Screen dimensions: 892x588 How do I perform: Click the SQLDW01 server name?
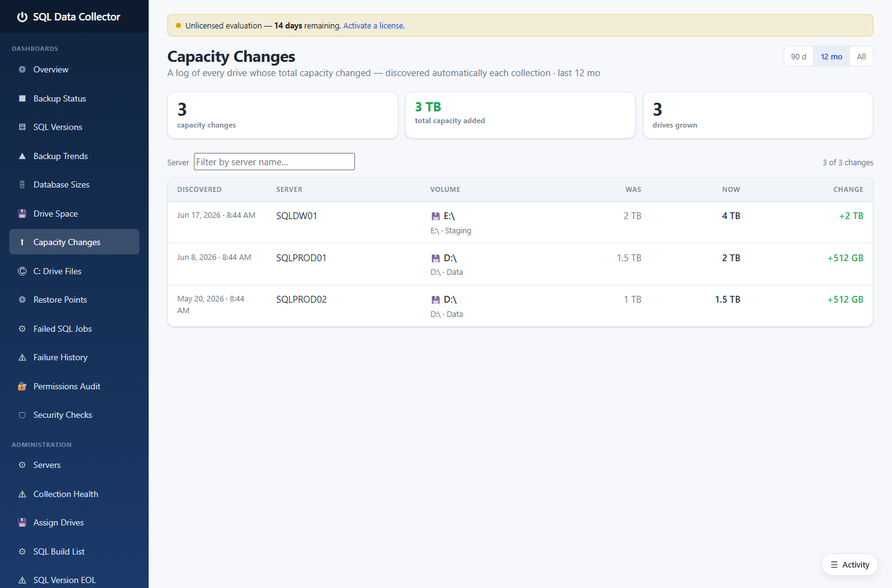(x=297, y=216)
